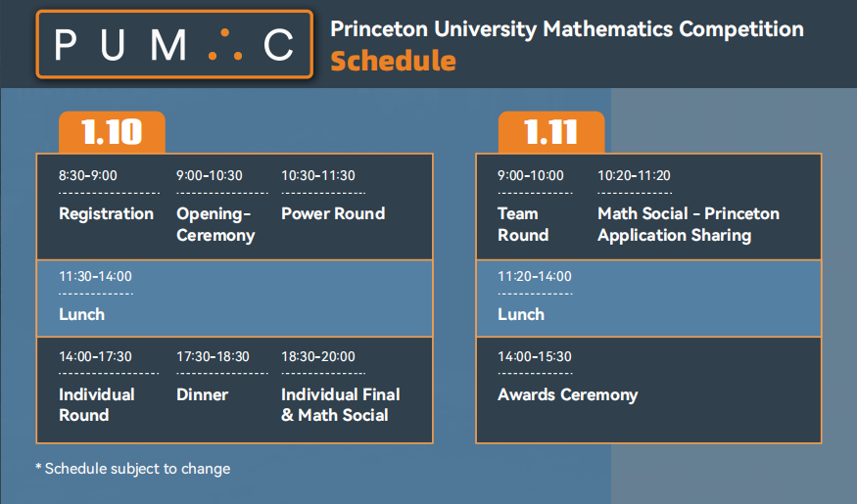Screen dimensions: 857x504
Task: Click the 18:30-20:00 time label
Action: pos(317,357)
